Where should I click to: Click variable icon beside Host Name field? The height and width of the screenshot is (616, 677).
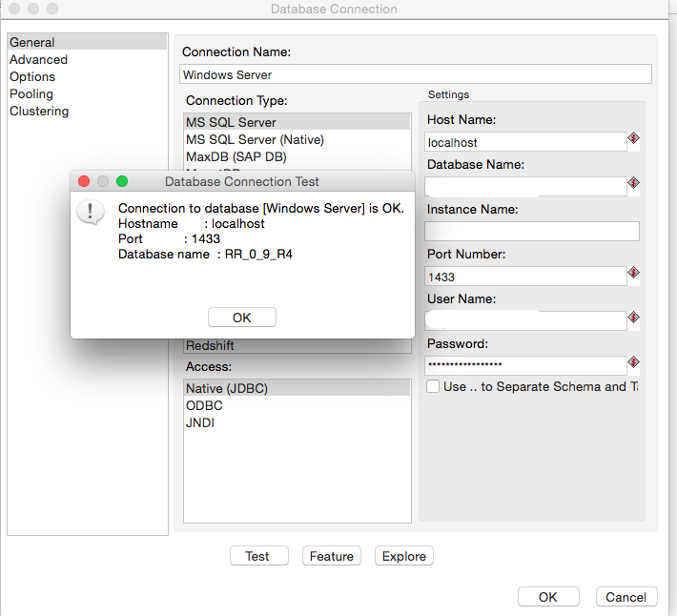tap(633, 138)
